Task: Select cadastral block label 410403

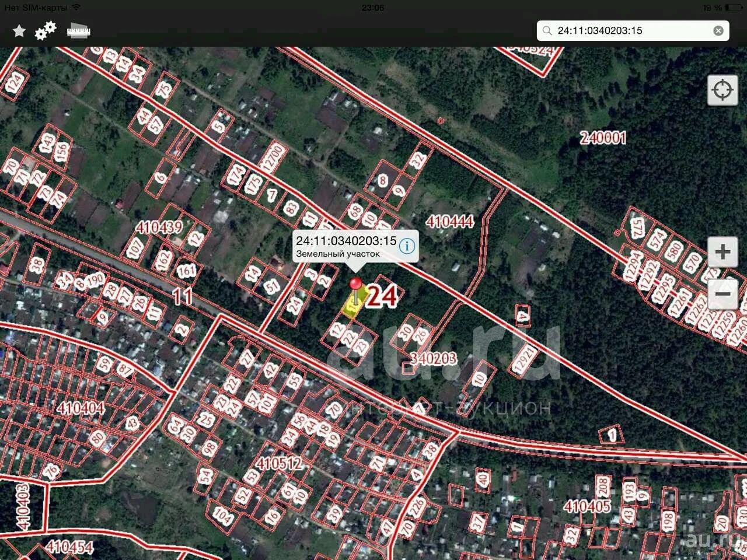Action: click(x=23, y=506)
